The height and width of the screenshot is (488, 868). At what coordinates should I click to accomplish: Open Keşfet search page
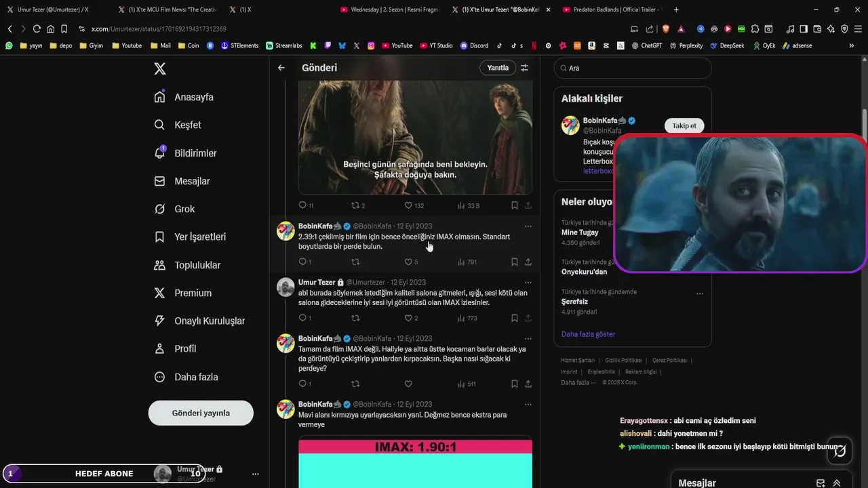click(x=178, y=125)
